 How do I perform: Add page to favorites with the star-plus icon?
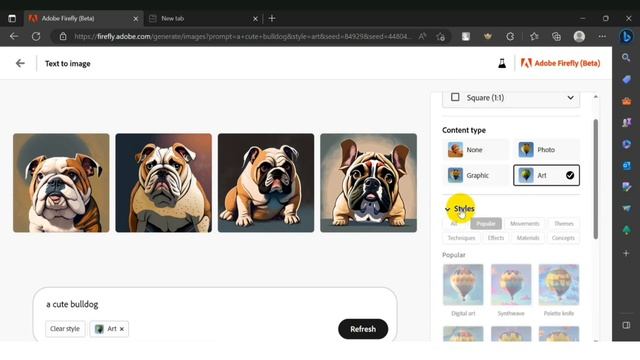440,36
